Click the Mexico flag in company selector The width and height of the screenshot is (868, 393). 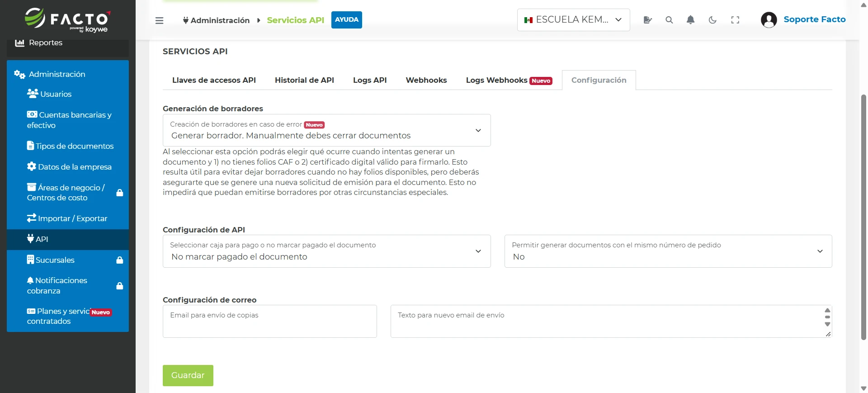click(528, 20)
